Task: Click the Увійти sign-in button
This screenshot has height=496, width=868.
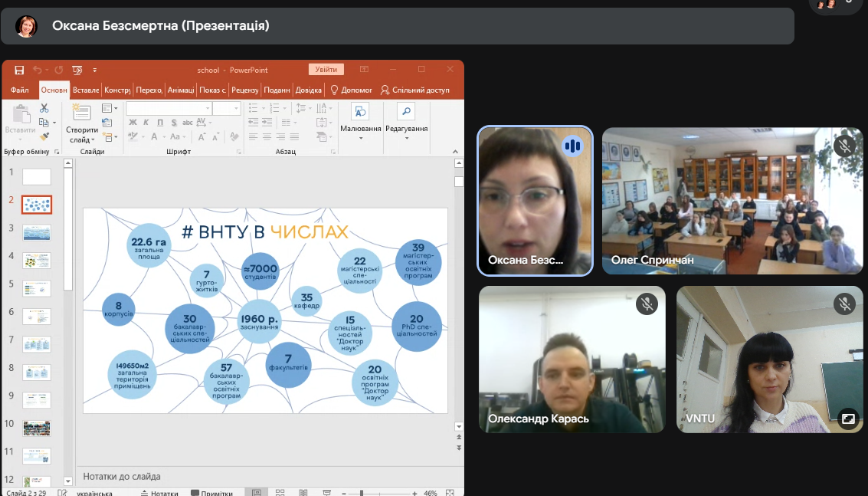Action: (x=326, y=70)
